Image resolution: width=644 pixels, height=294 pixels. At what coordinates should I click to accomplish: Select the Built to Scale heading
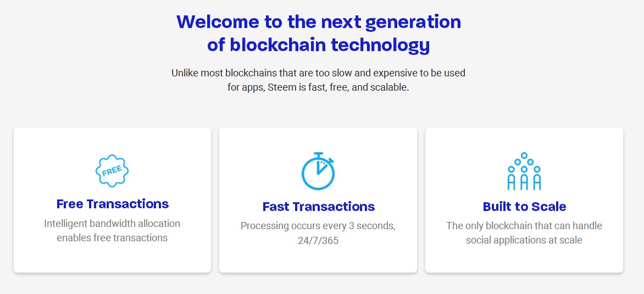(x=524, y=207)
